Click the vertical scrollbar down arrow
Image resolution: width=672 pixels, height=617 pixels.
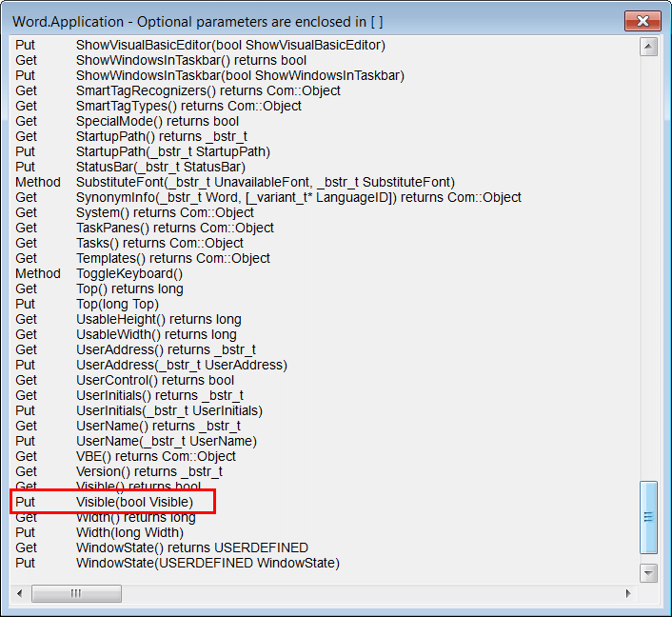648,572
